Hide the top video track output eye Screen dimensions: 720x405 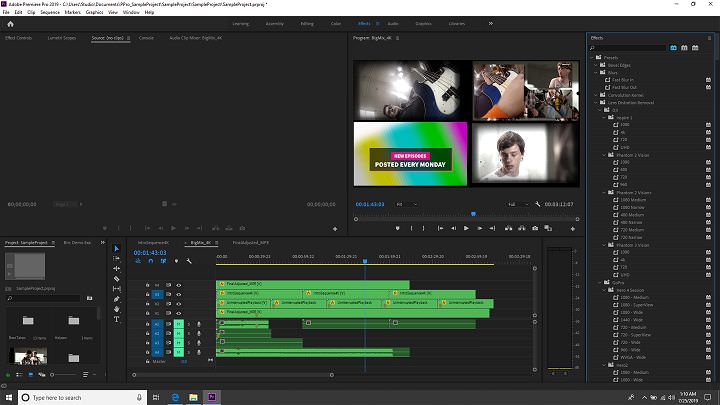click(x=179, y=285)
